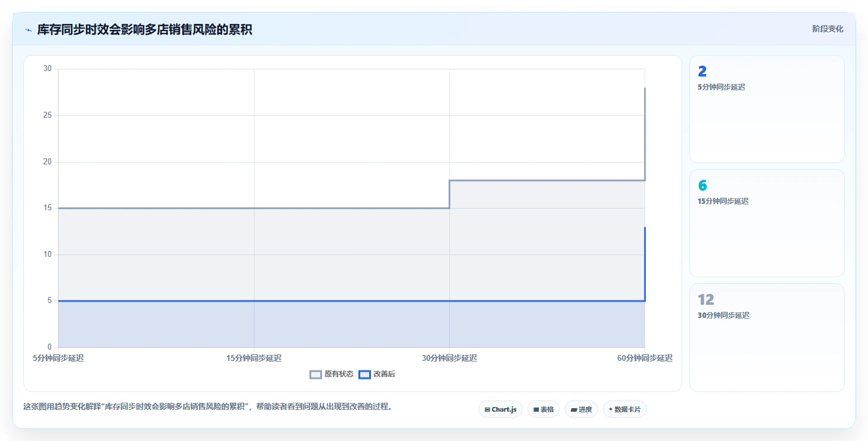Click the grid icon in 表格 pill
The width and height of the screenshot is (868, 441).
coord(536,409)
